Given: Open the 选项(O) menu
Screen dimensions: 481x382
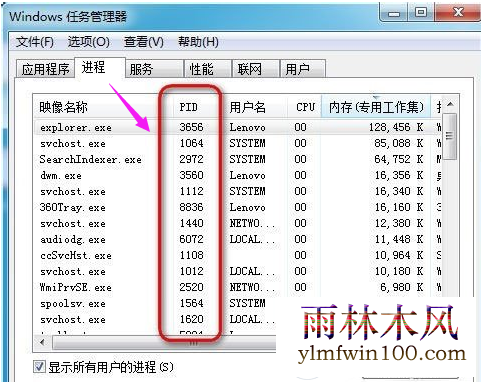Looking at the screenshot, I should [x=89, y=42].
